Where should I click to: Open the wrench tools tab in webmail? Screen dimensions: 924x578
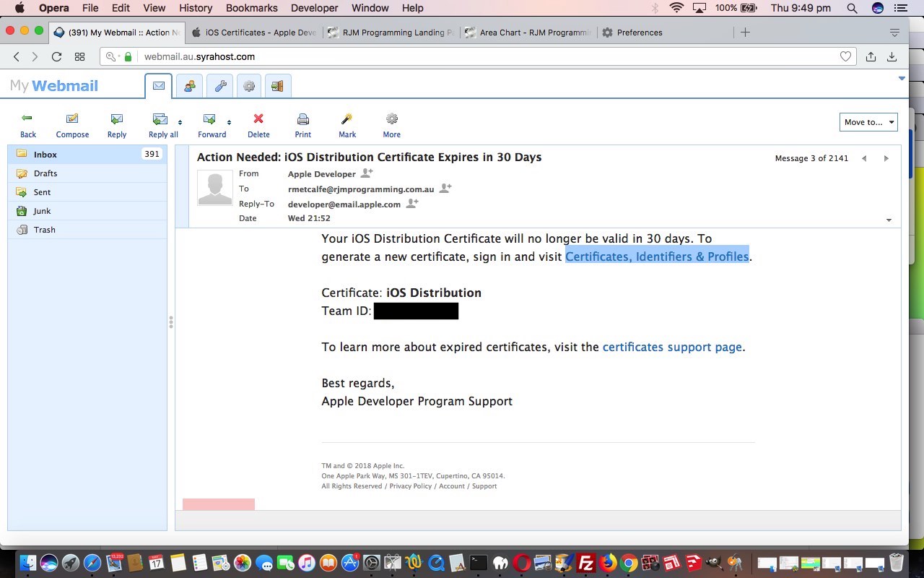pyautogui.click(x=219, y=86)
